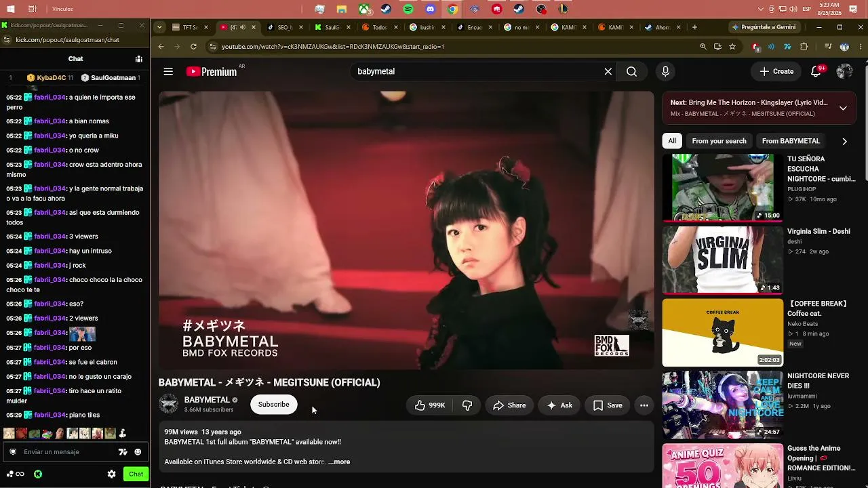The height and width of the screenshot is (488, 868).
Task: Show hidden system tray icons
Action: coord(761,9)
